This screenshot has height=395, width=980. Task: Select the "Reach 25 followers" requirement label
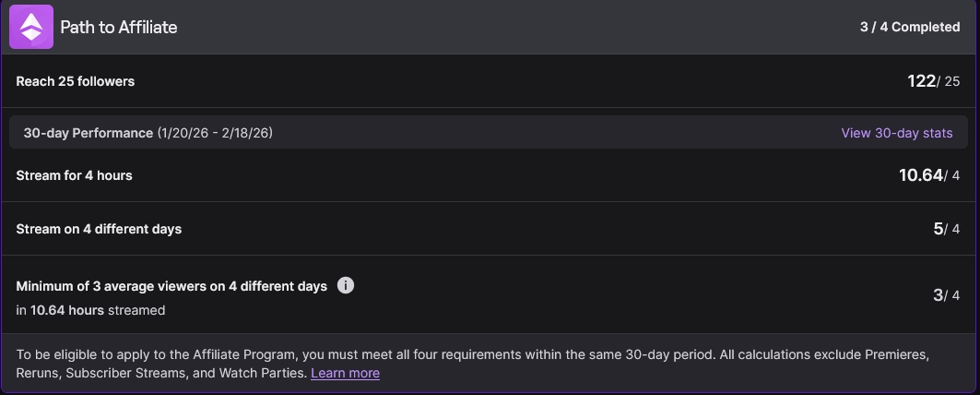coord(76,81)
